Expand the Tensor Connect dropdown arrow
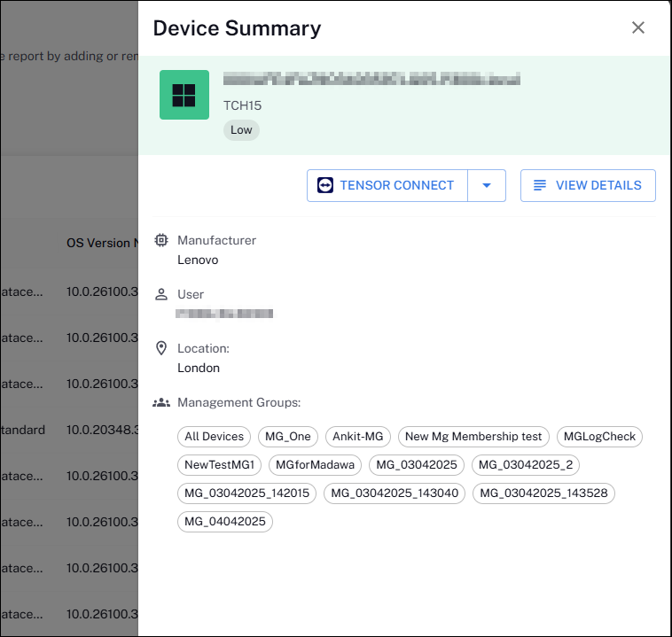The width and height of the screenshot is (672, 637). click(487, 185)
